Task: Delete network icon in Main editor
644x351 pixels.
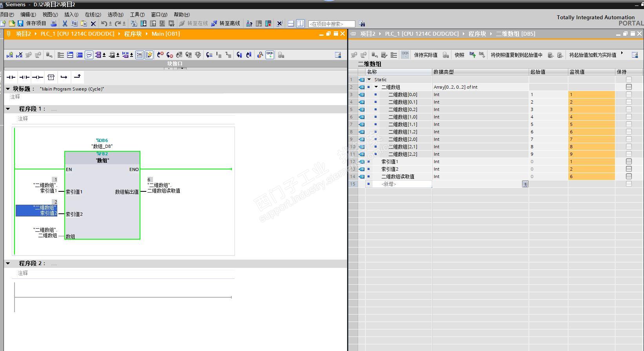Action: point(19,55)
